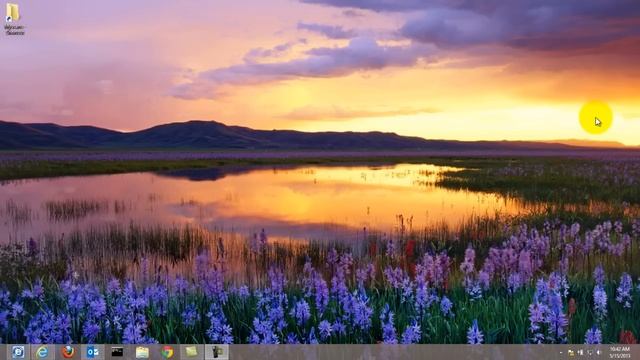Open the folder shortcut on the desktop
This screenshot has height=360, width=640.
click(14, 19)
